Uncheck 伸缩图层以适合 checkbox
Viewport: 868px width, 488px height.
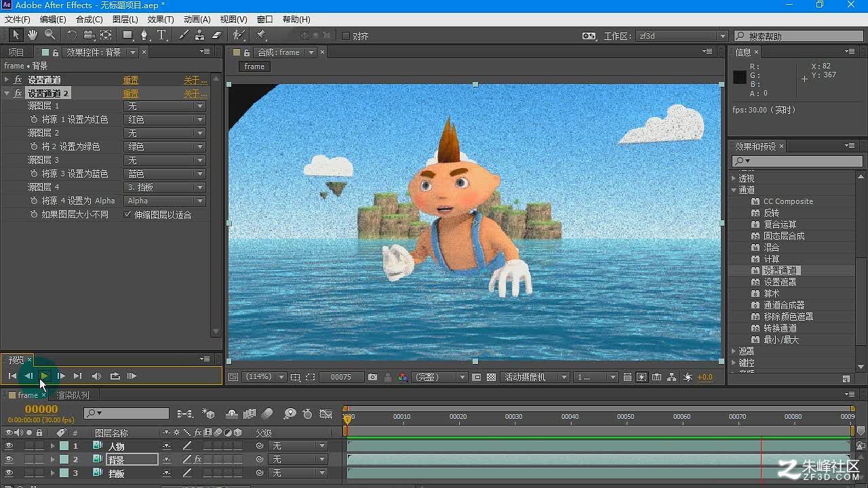(x=127, y=214)
